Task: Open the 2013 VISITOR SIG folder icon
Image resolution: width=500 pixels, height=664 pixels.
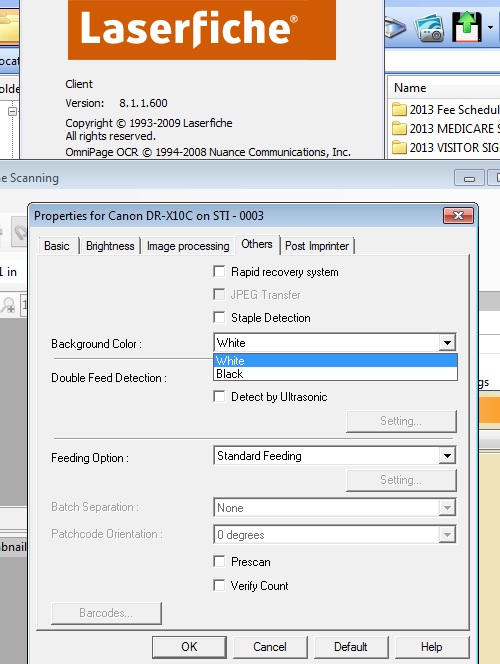Action: click(x=399, y=147)
